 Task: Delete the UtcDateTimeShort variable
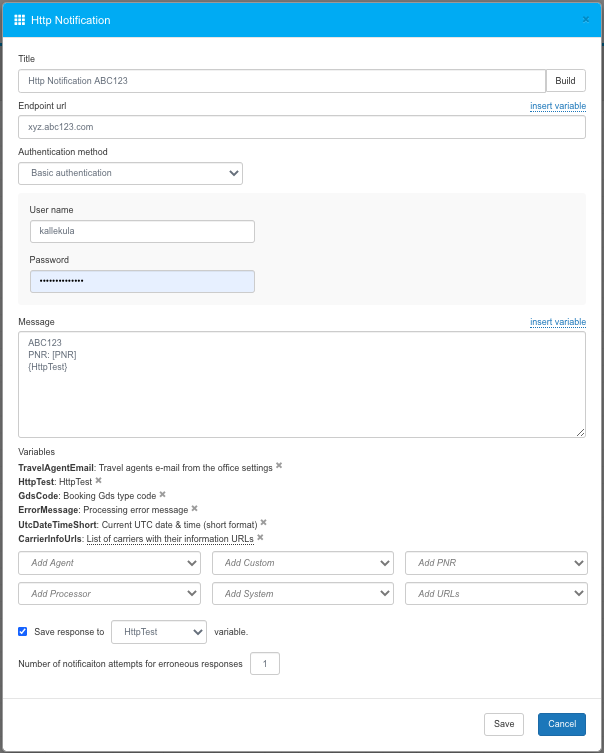(264, 522)
